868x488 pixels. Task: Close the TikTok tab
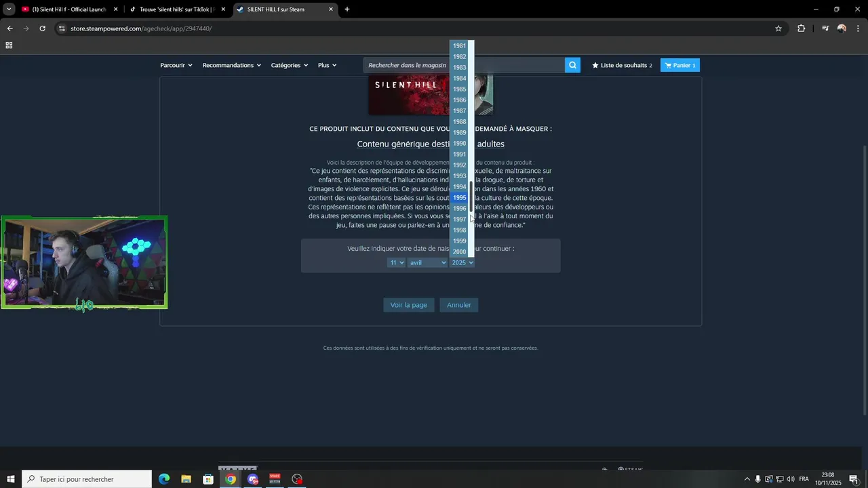coord(223,9)
